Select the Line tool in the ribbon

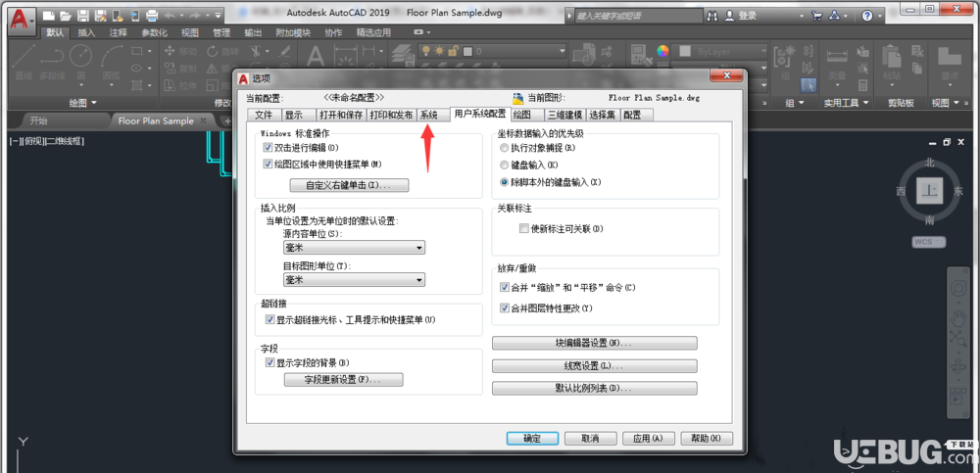[x=24, y=63]
